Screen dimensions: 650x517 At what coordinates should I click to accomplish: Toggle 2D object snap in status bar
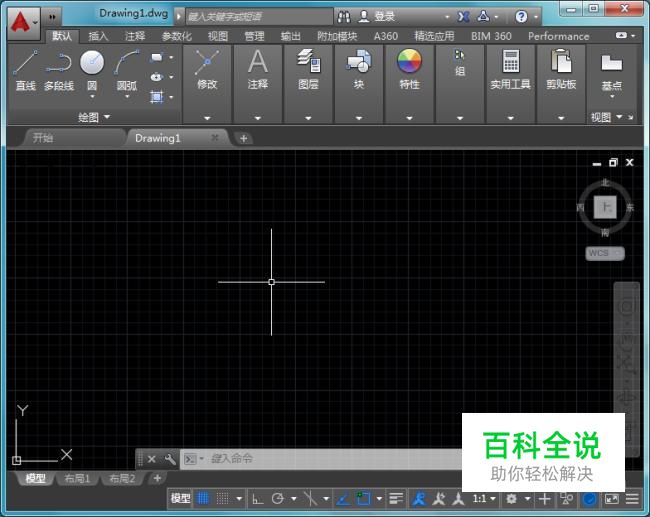click(363, 499)
